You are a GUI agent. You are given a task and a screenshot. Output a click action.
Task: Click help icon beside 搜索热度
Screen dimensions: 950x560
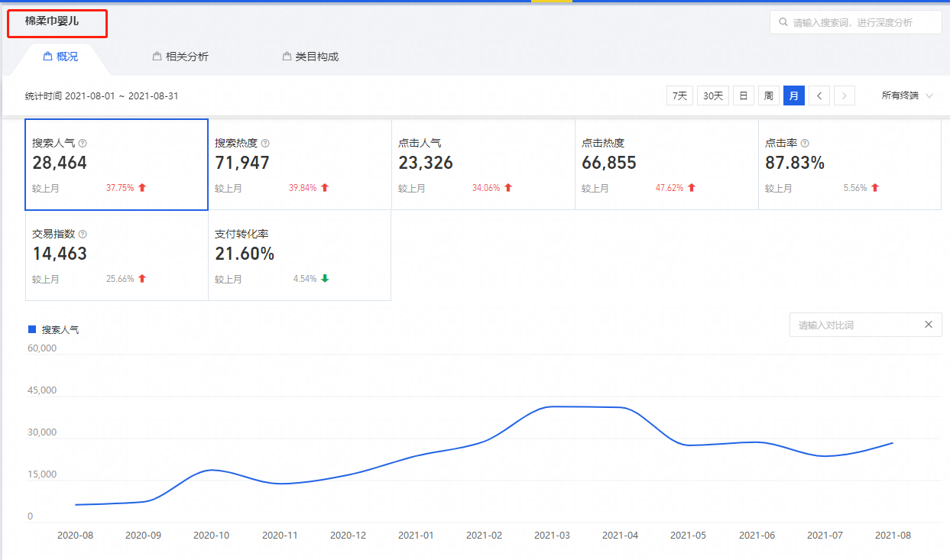click(265, 144)
